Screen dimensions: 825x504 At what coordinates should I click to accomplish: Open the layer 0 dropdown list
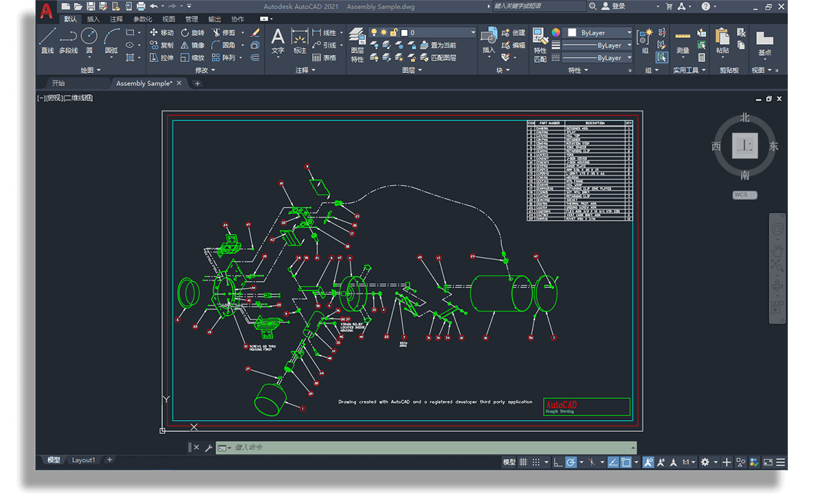pyautogui.click(x=473, y=32)
